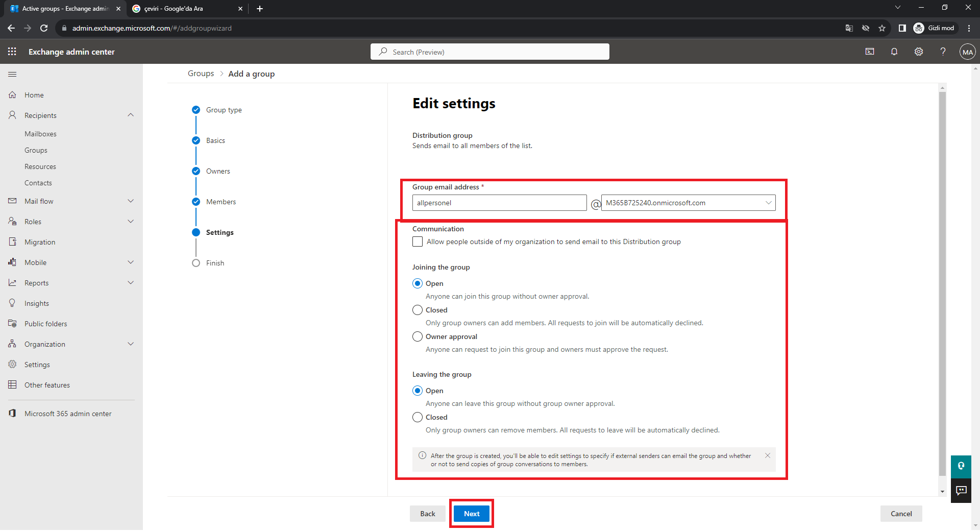The image size is (980, 531).
Task: Open the feedback chat icon
Action: coord(961,491)
